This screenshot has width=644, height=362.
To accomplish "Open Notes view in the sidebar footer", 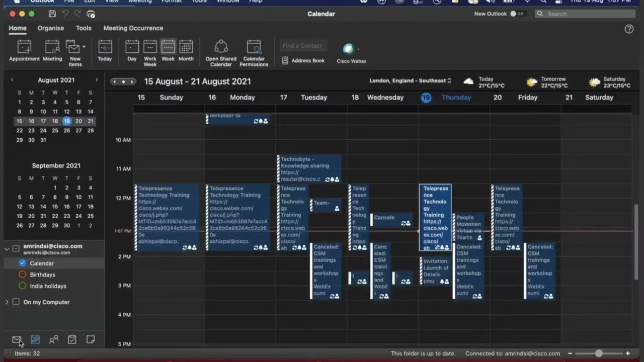I will point(91,340).
